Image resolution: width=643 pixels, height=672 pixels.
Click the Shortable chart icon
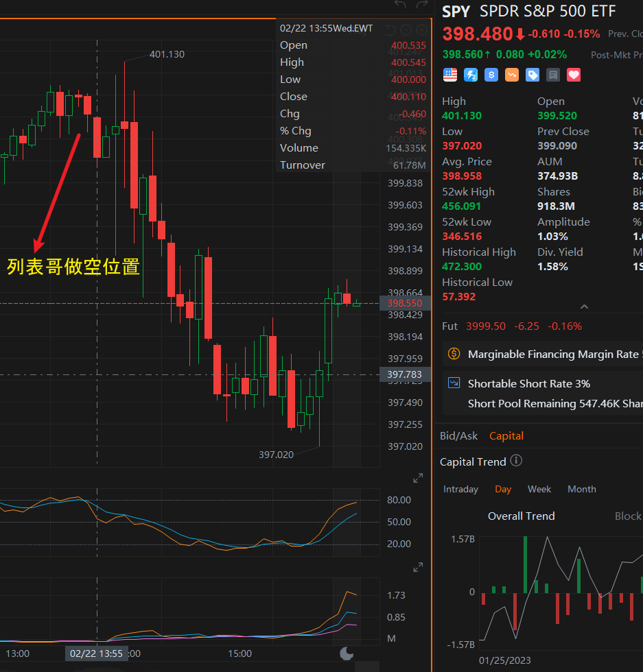click(454, 383)
